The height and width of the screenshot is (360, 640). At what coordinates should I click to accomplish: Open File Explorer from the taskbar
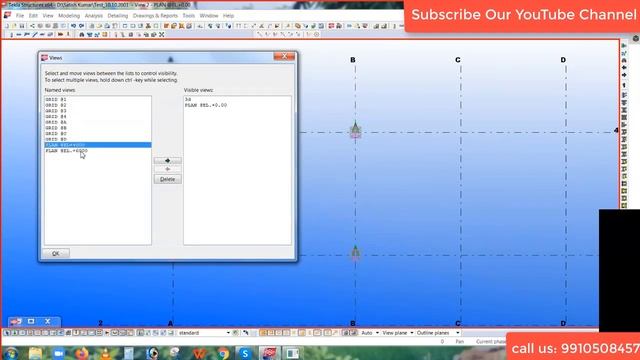click(36, 353)
